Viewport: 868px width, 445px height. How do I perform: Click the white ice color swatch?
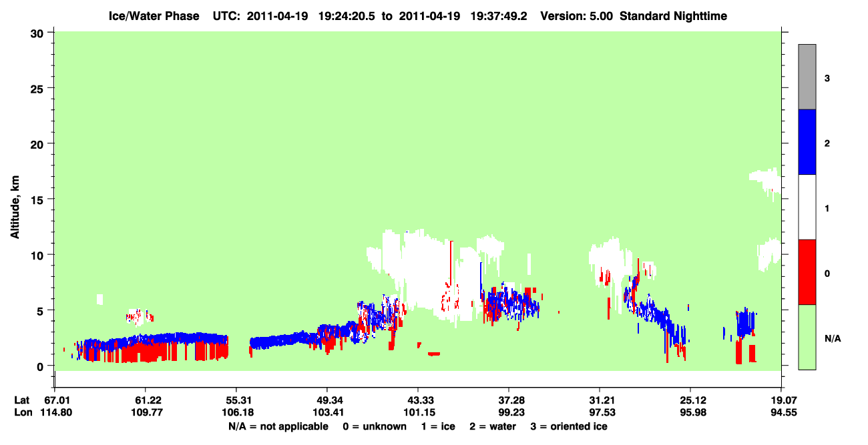(x=807, y=207)
